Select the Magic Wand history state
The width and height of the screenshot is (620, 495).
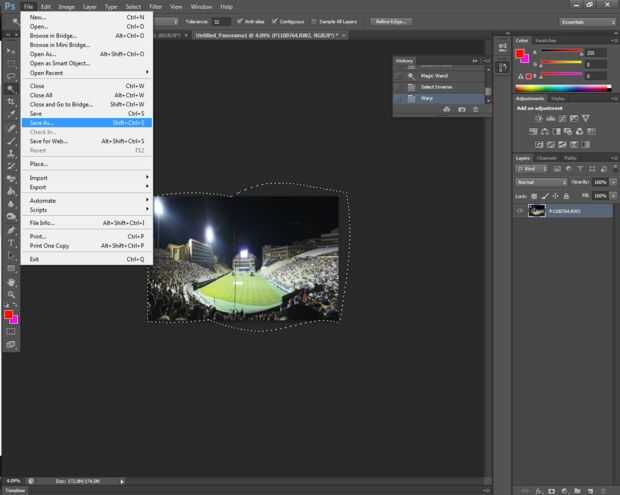coord(439,76)
